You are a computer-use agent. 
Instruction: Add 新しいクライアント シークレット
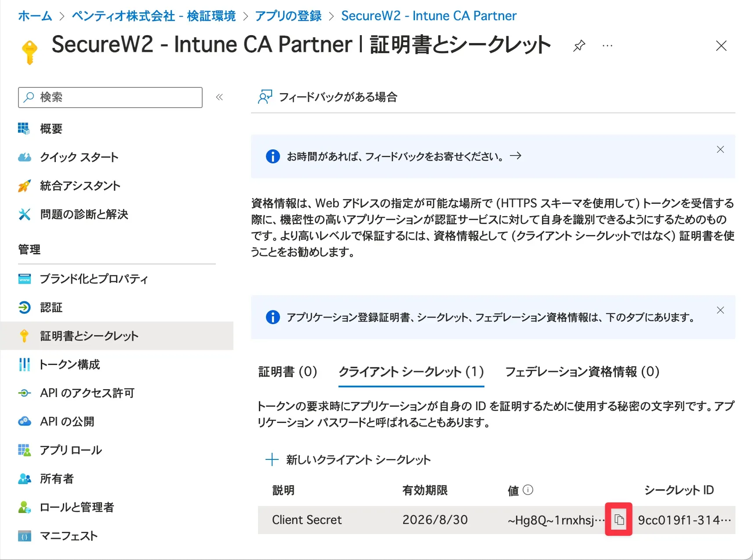[x=348, y=460]
